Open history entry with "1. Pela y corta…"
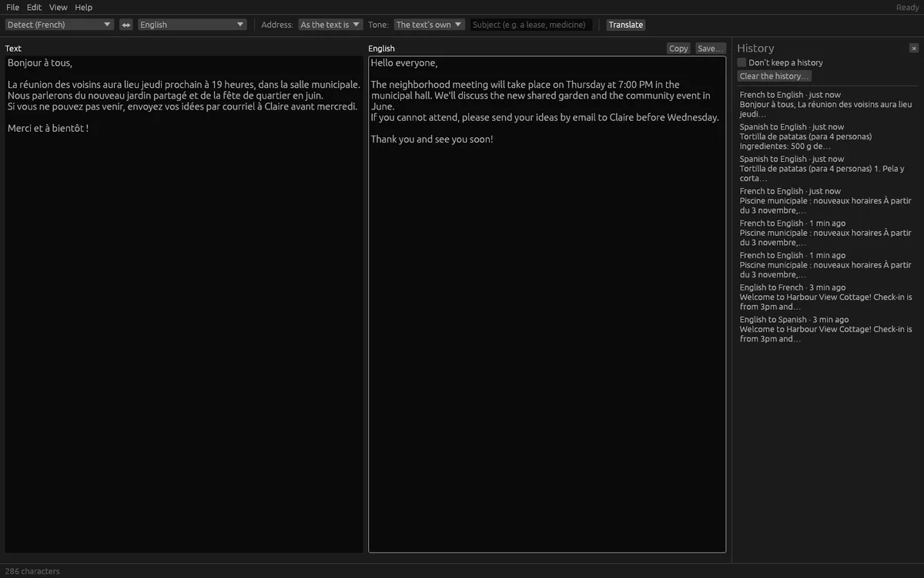The image size is (924, 578). tap(827, 169)
